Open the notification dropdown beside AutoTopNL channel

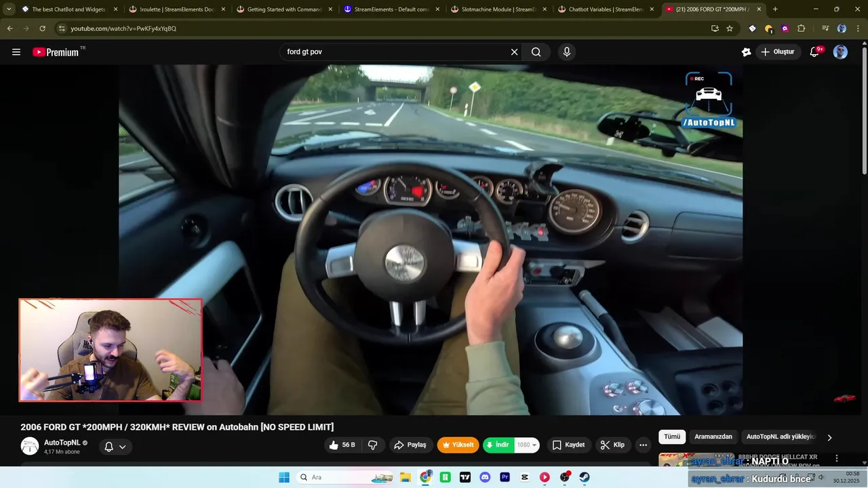(115, 447)
